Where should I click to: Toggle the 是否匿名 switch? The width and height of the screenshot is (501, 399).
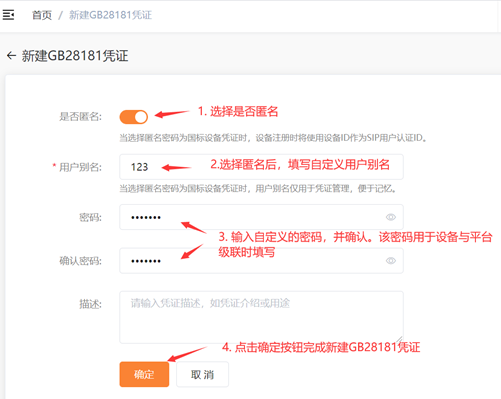pos(134,117)
